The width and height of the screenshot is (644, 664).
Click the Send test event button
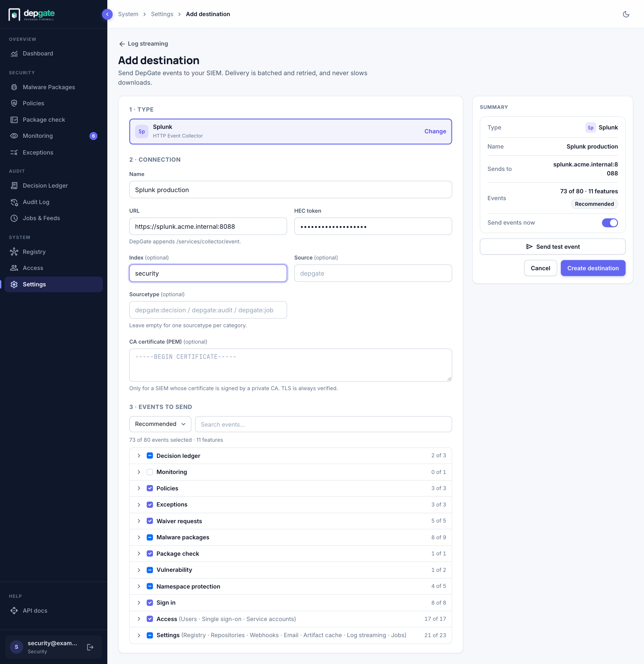[x=552, y=247]
